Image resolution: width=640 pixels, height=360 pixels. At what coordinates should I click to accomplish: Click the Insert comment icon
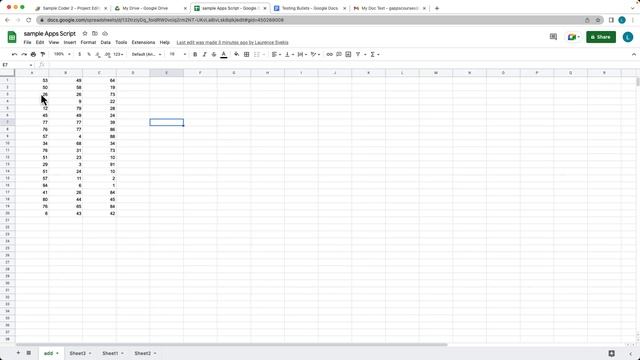[x=339, y=54]
